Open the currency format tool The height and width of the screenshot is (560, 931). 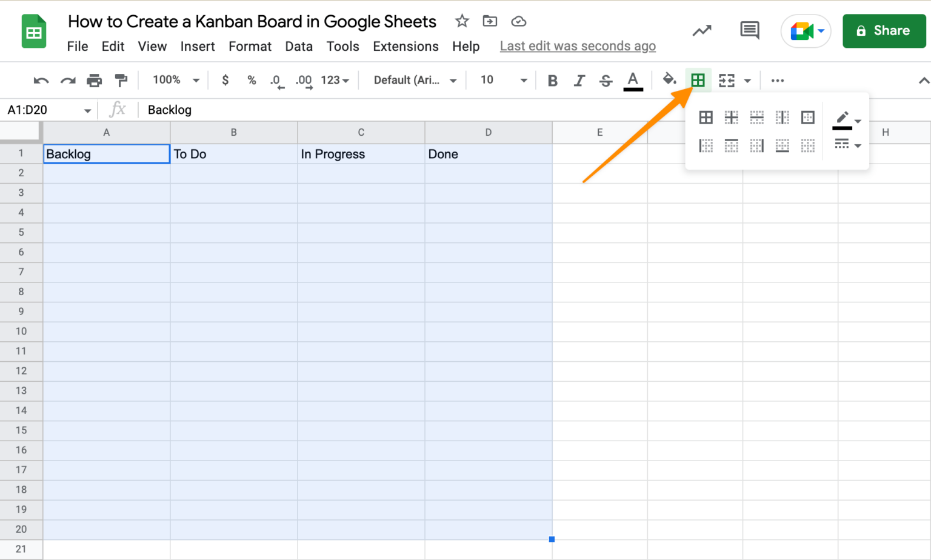(225, 79)
